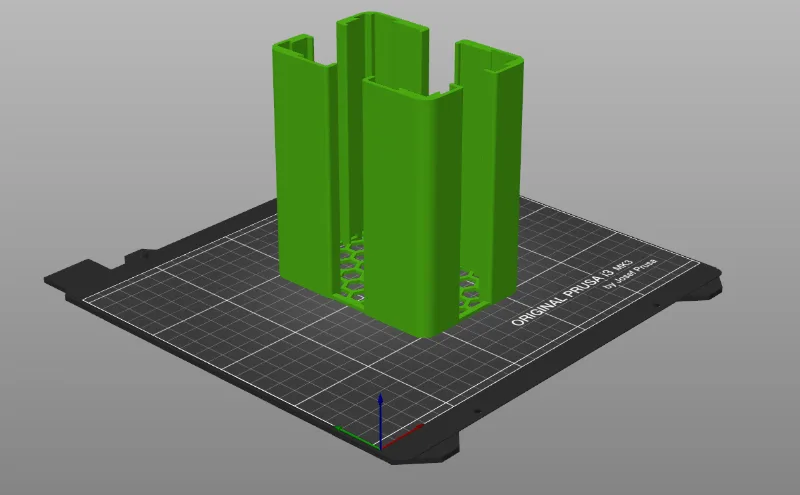Click the honeycomb mesh on the right side
Screen dimensions: 800x495
tap(472, 293)
